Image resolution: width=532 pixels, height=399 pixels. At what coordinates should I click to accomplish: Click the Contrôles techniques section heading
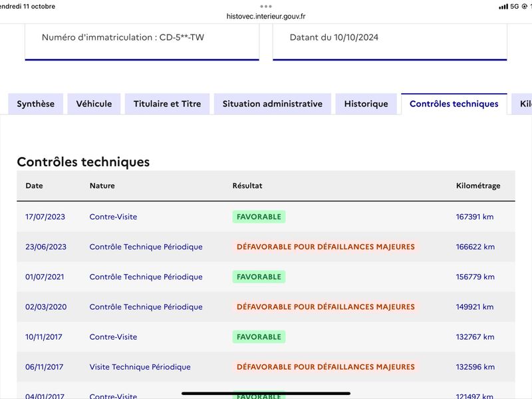[83, 162]
